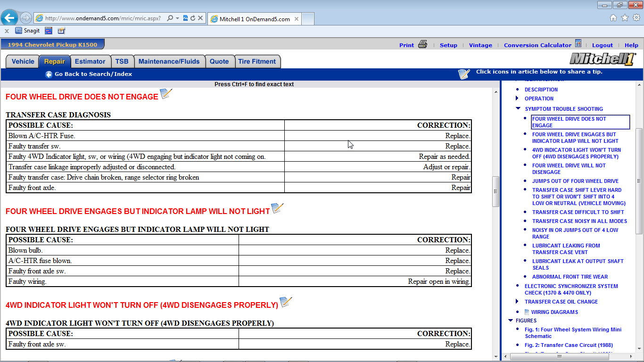The width and height of the screenshot is (644, 362).
Task: Open the Estimator tab
Action: (x=90, y=61)
